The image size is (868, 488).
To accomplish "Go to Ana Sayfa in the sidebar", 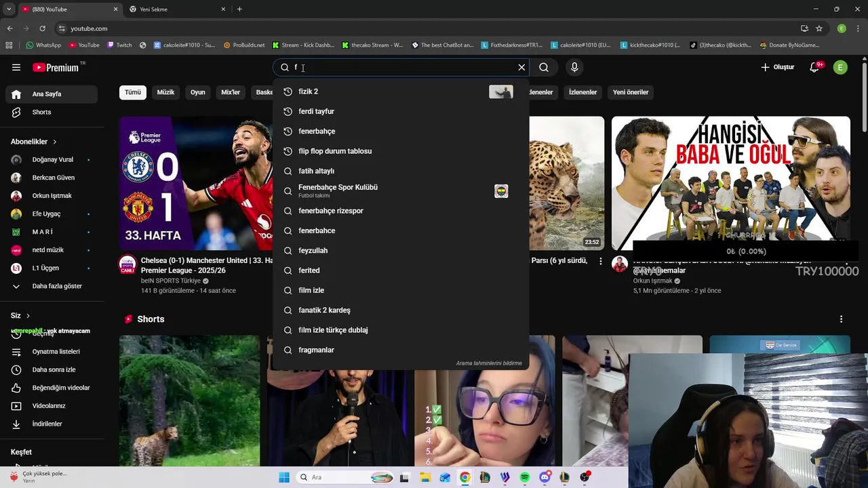I will [x=52, y=94].
